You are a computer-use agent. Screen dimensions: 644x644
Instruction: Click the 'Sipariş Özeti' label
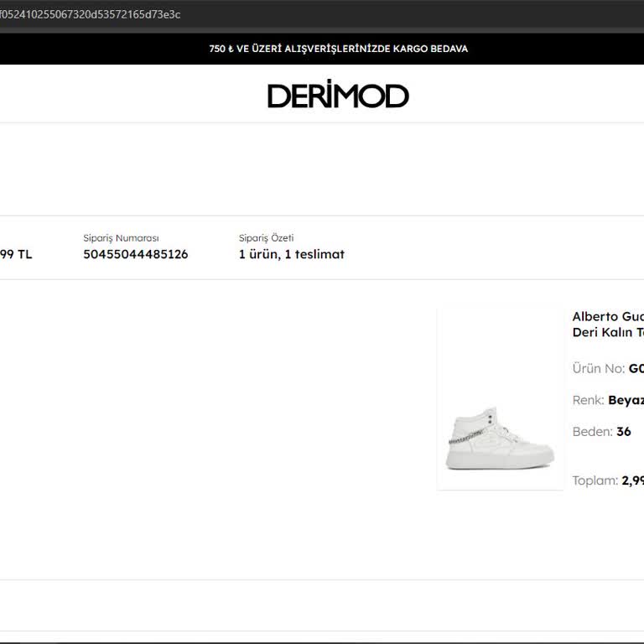pos(266,238)
